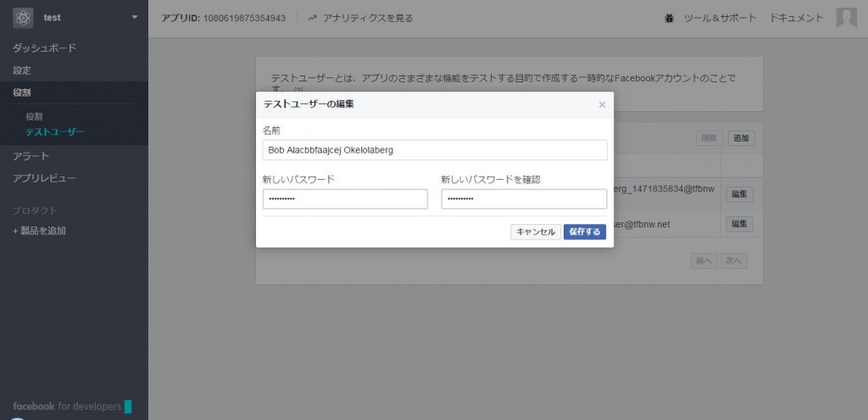Screen dimensions: 868x420
Task: Click the 保存する button
Action: tap(585, 232)
